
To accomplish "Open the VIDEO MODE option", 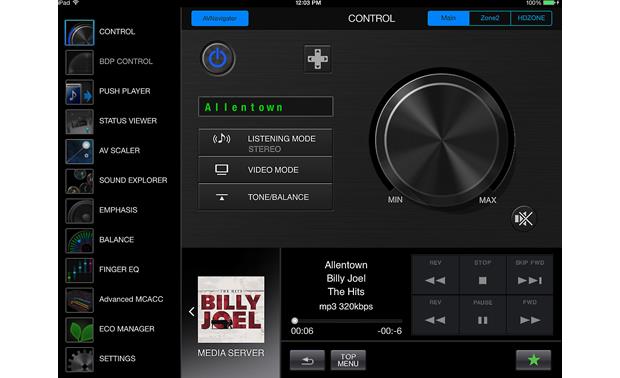I will tap(265, 170).
